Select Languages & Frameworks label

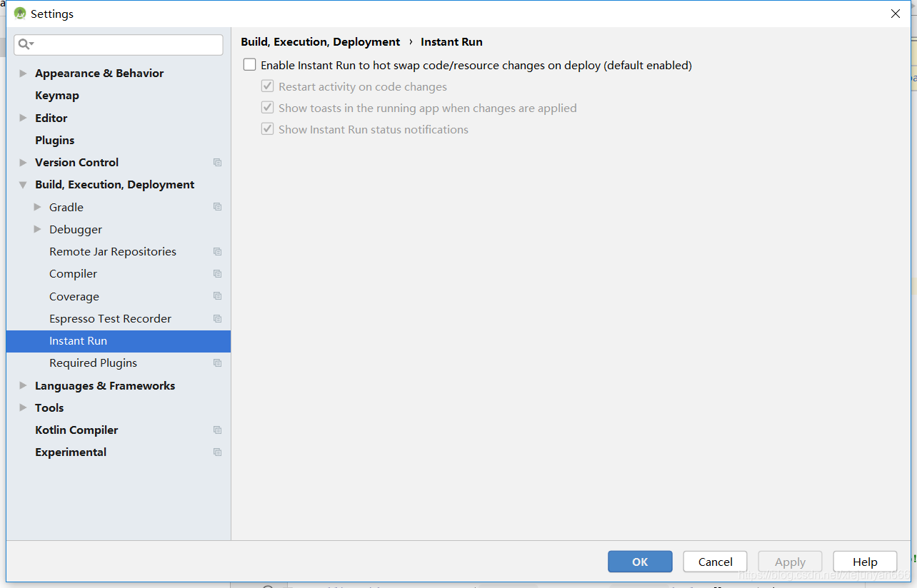click(105, 386)
